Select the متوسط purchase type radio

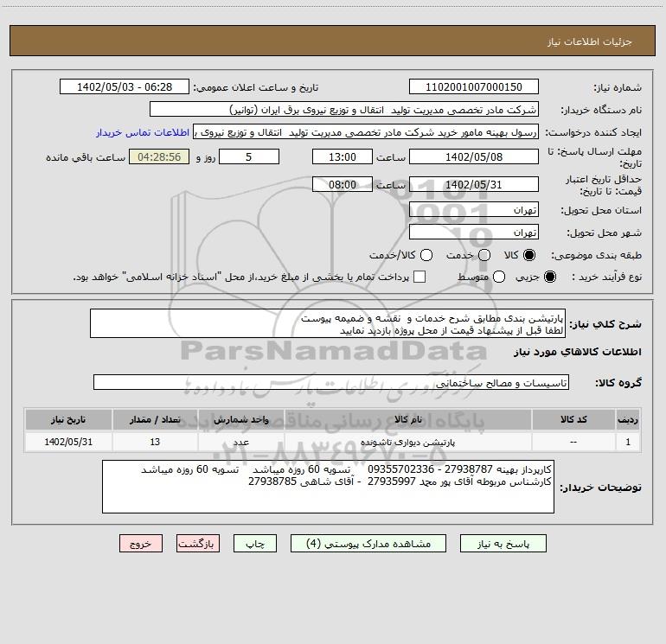(x=499, y=277)
